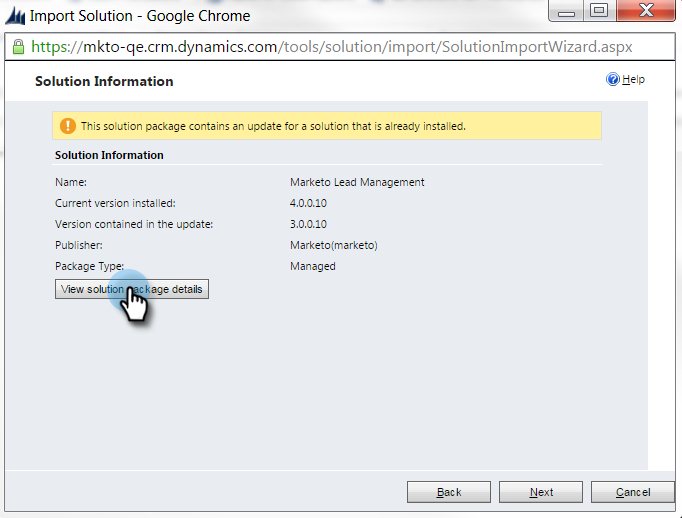Click the 'Current version installed:' label
Image resolution: width=682 pixels, height=518 pixels.
pyautogui.click(x=115, y=203)
